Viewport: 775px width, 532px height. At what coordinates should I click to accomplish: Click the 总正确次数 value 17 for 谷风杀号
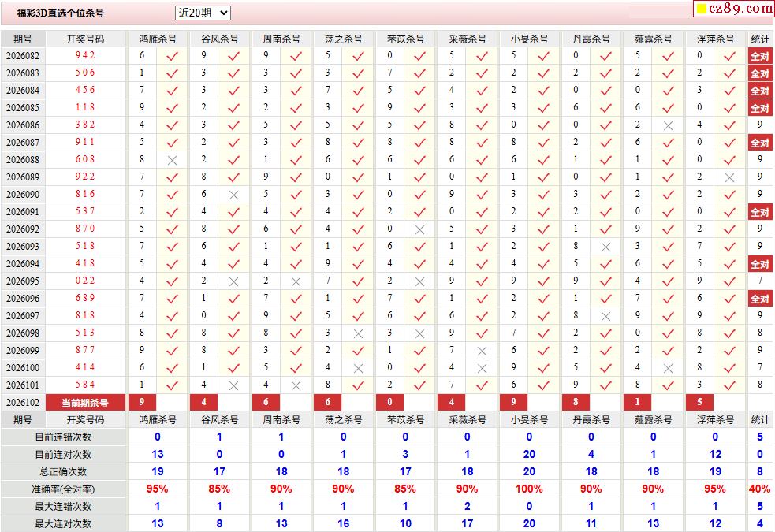pos(219,472)
